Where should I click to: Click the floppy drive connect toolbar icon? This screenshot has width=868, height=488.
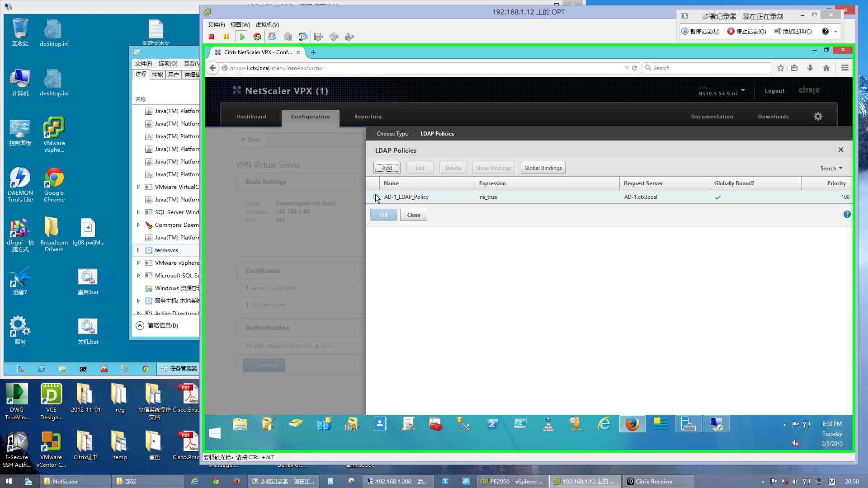319,37
